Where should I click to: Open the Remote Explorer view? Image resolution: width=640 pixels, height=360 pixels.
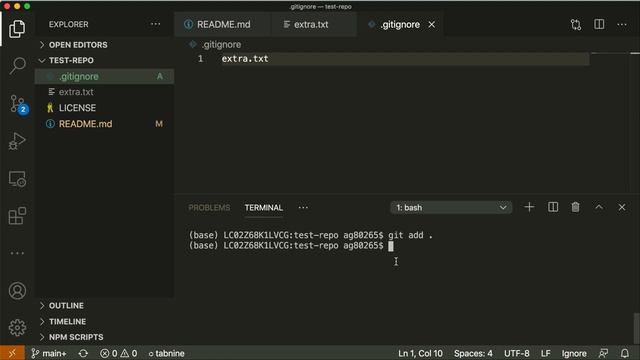pyautogui.click(x=17, y=179)
